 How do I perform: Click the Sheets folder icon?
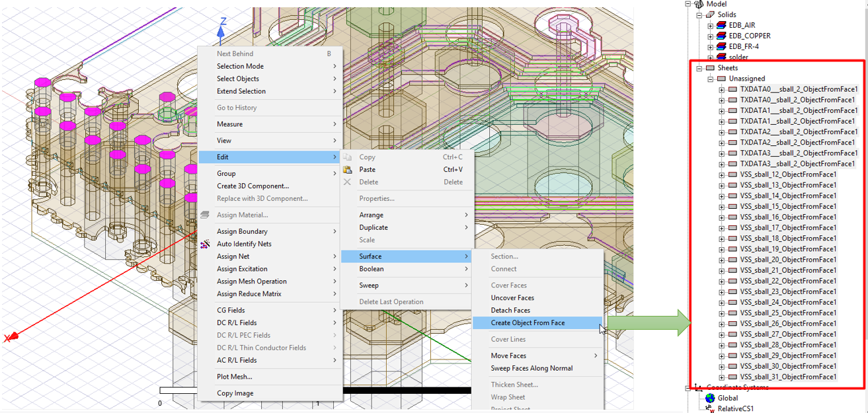[711, 68]
